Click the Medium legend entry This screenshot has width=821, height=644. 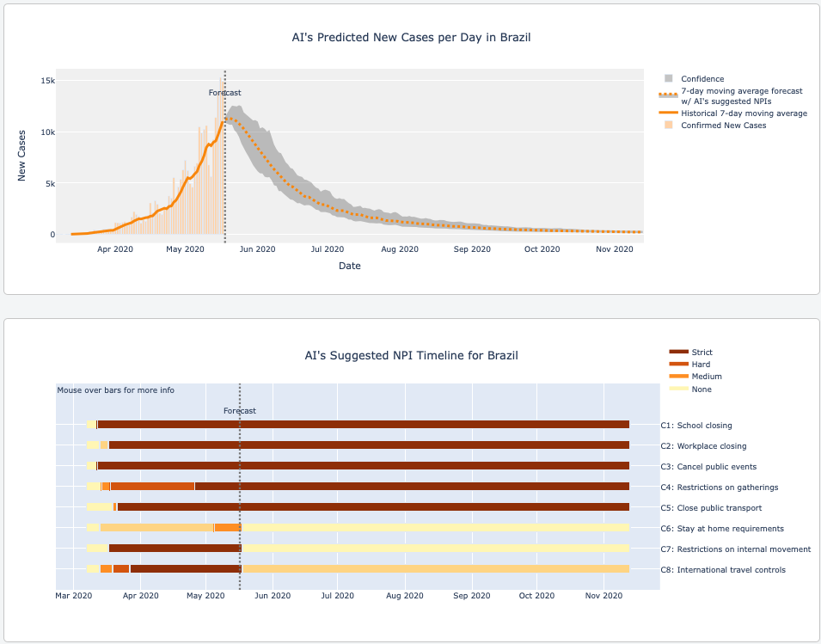(706, 377)
